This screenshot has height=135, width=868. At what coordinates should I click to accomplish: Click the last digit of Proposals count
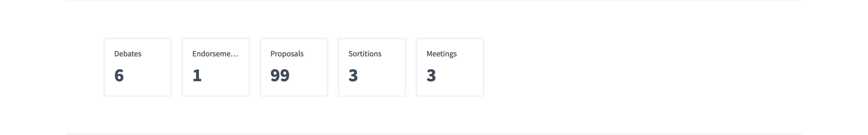click(x=285, y=75)
